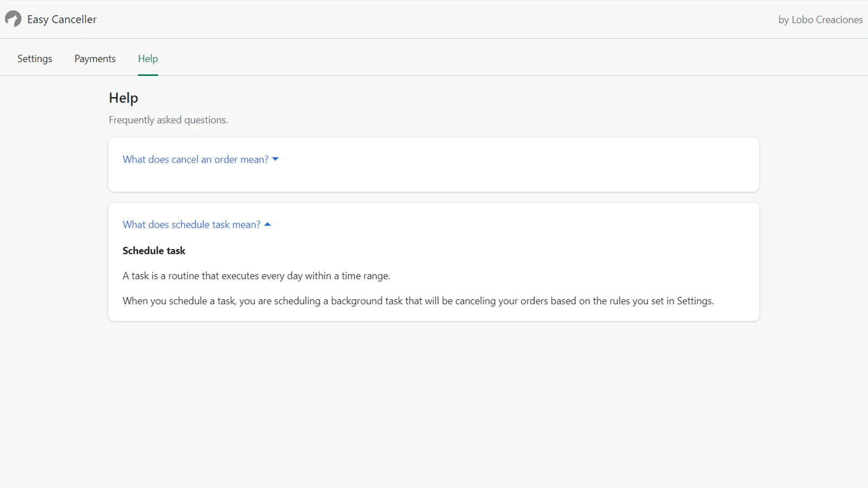Click 'by Lobo Creaciones' in the header
Image resolution: width=868 pixels, height=488 pixels.
click(820, 20)
